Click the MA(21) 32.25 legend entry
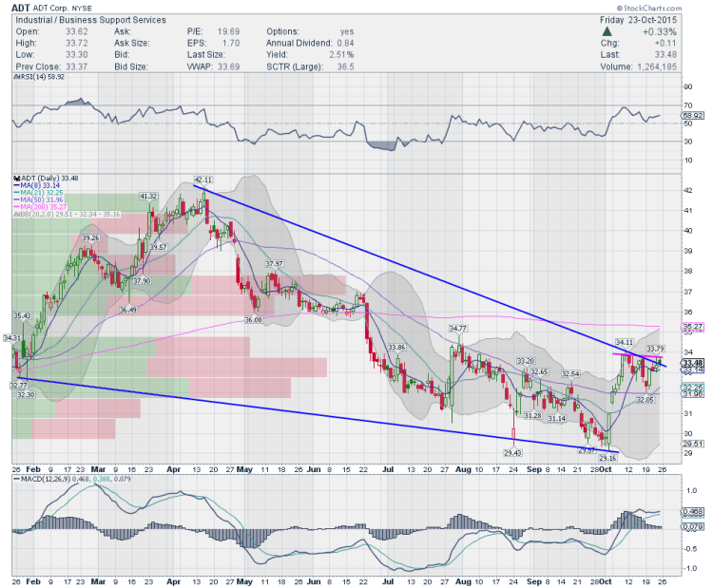This screenshot has height=588, width=713. click(x=39, y=193)
